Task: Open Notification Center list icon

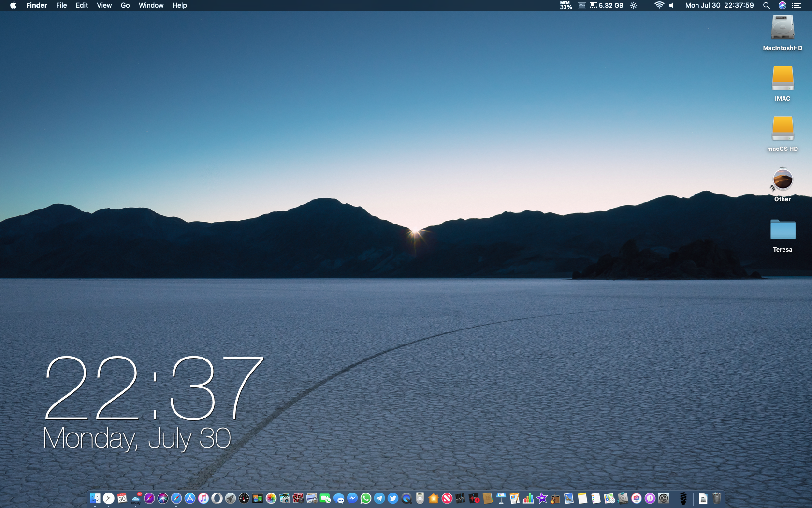Action: click(797, 5)
